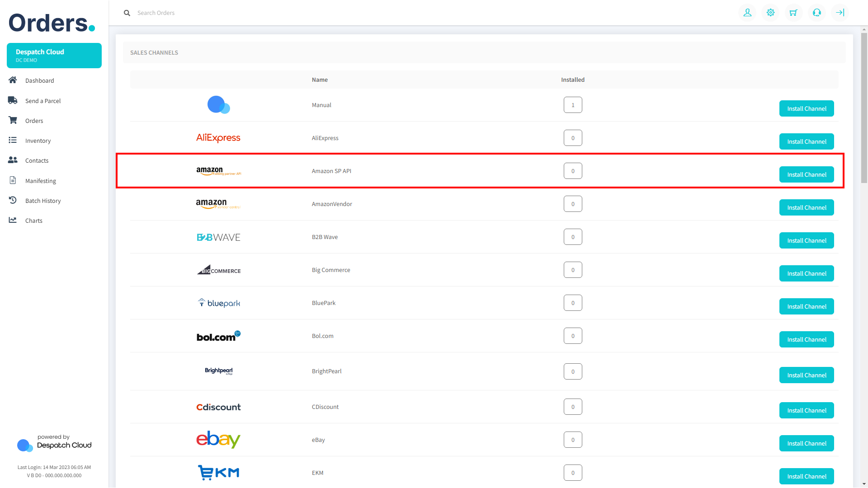The height and width of the screenshot is (488, 868).
Task: Click the Manual channel installed count box
Action: 572,105
